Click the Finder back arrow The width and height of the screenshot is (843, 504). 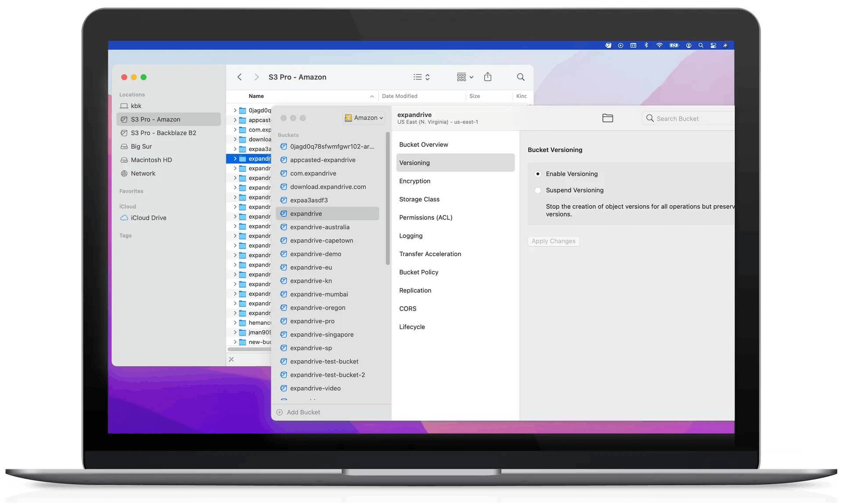[x=240, y=77]
